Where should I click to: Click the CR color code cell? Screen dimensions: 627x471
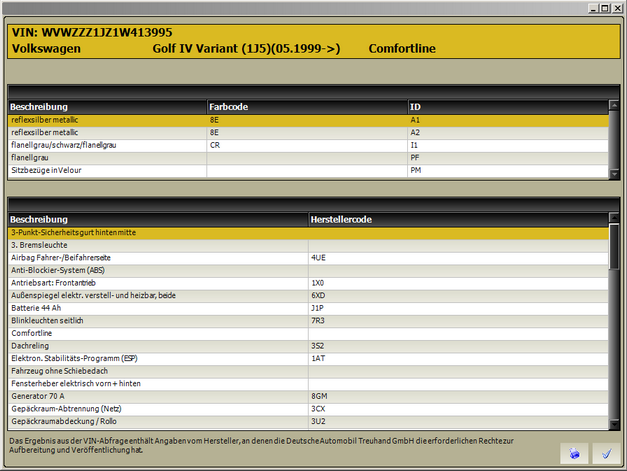[307, 145]
